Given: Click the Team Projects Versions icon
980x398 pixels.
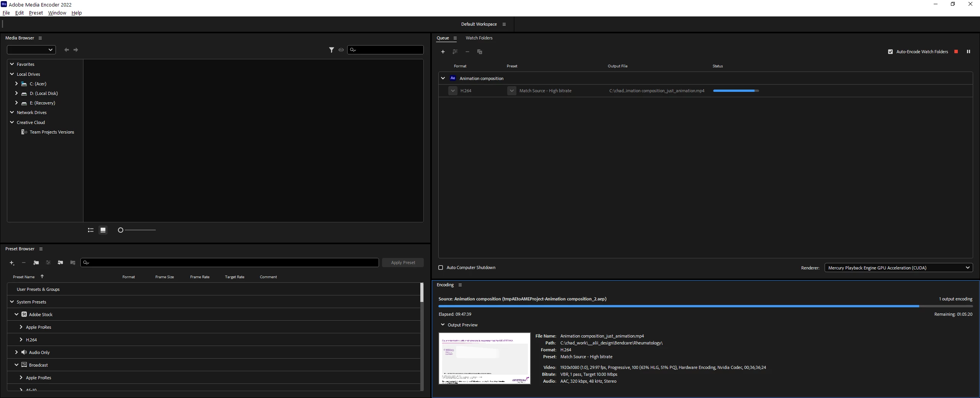Looking at the screenshot, I should click(24, 132).
